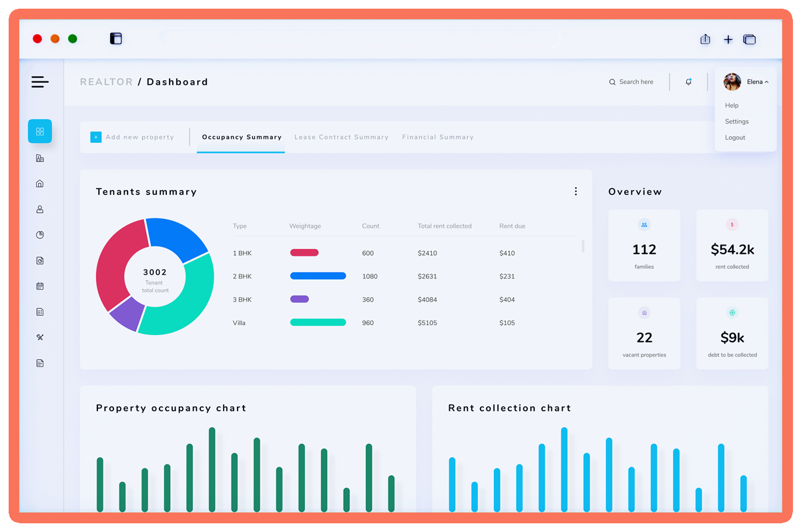Switch to the Lease Contract Summary tab

342,137
